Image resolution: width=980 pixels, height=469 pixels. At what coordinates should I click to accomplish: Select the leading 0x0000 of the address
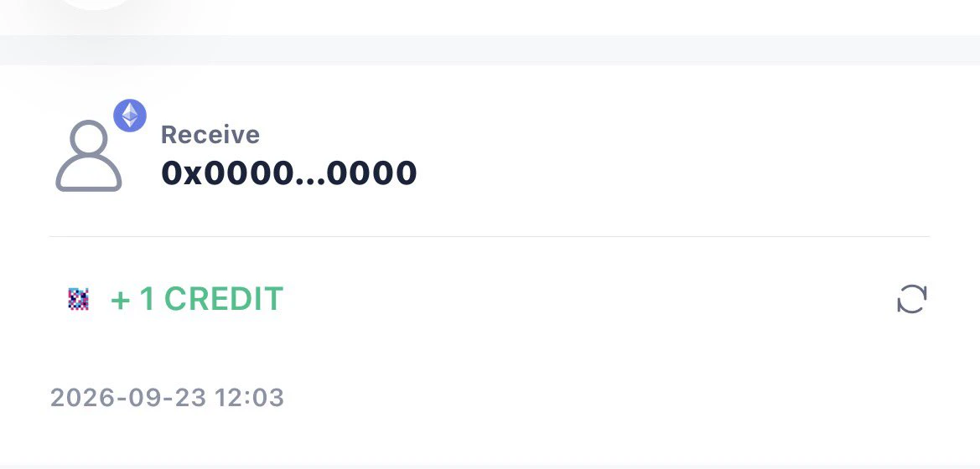click(x=227, y=173)
